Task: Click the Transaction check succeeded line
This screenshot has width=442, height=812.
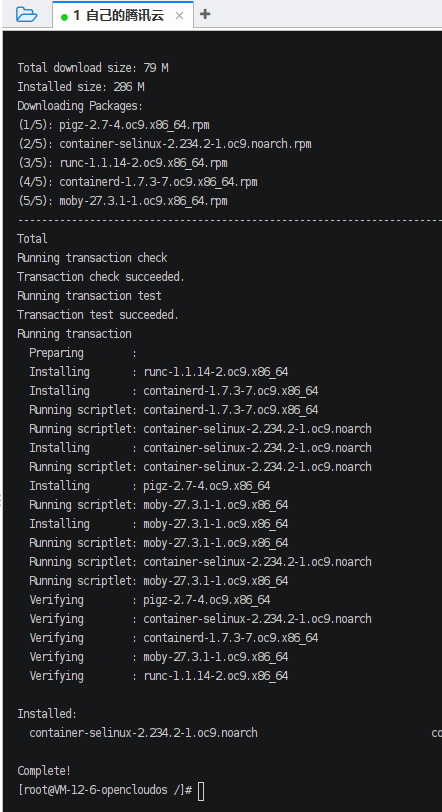Action: 101,277
